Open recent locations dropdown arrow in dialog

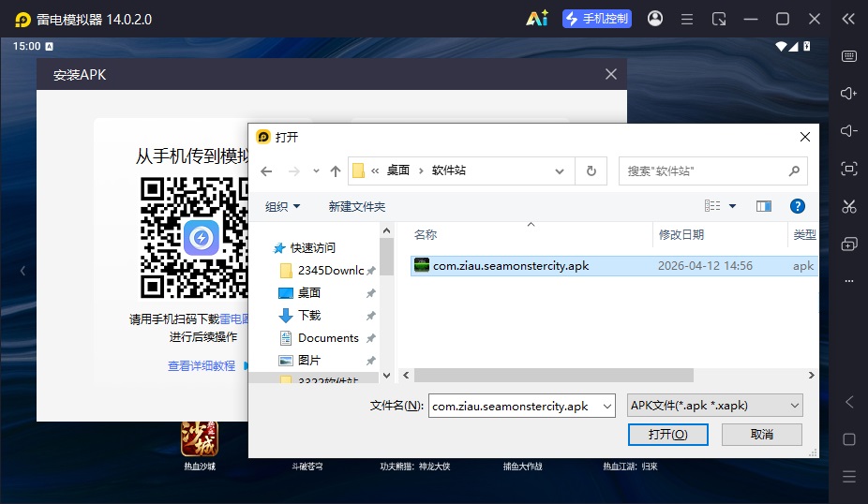pyautogui.click(x=316, y=171)
